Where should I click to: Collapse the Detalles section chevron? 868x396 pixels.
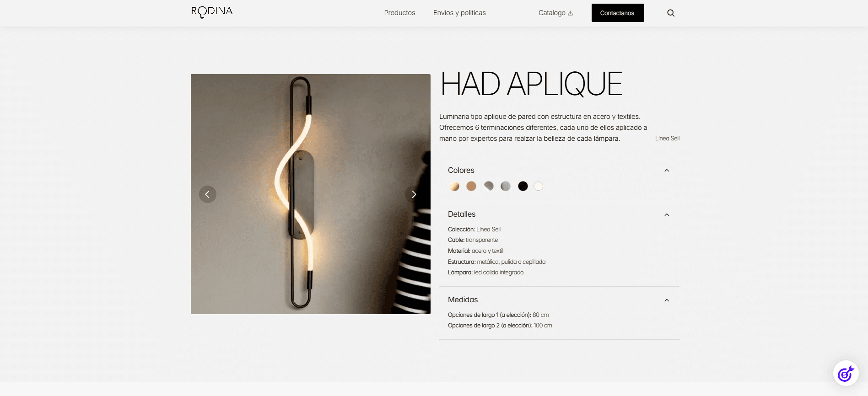(x=667, y=215)
